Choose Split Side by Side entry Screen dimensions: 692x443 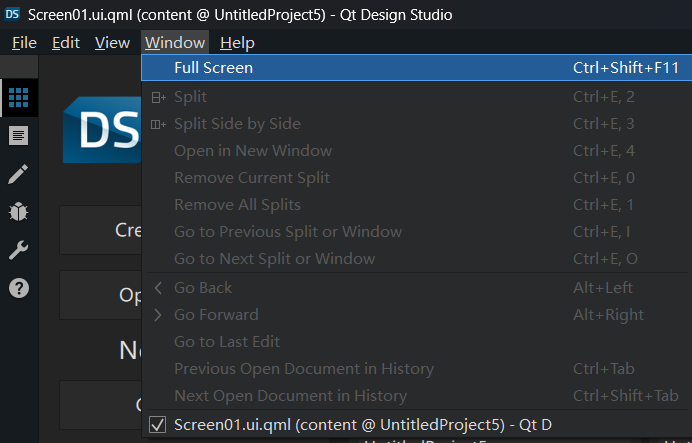[237, 124]
